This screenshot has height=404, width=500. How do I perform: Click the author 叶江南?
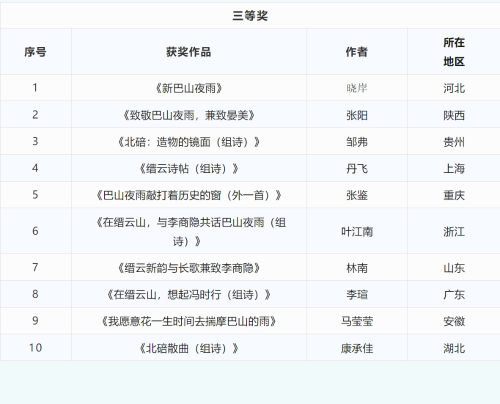(x=357, y=231)
